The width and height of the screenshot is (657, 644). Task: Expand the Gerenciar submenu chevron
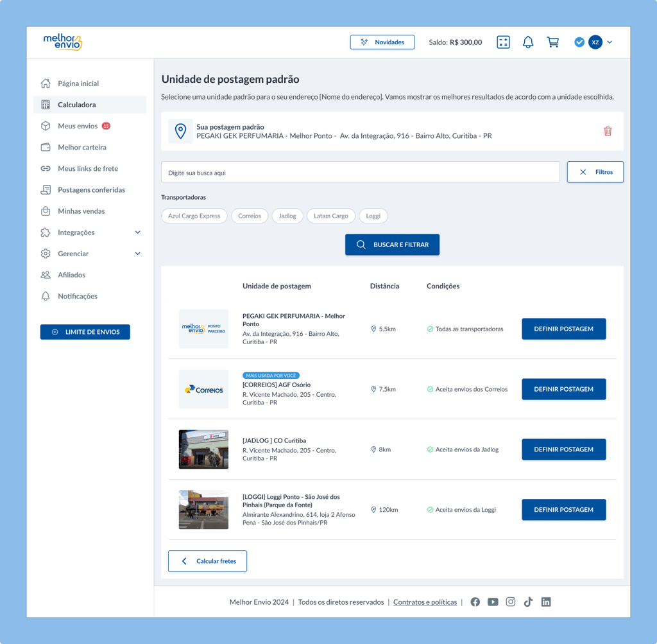[x=137, y=254]
